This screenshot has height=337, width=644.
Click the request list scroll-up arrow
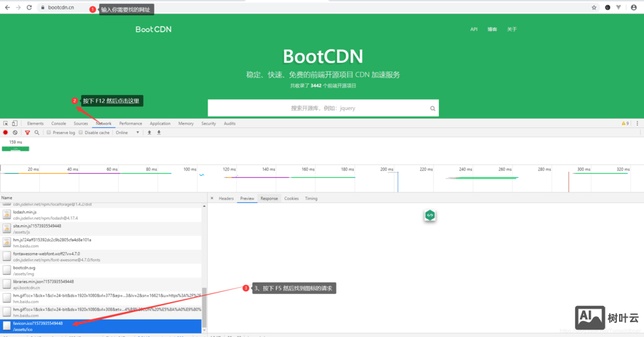pos(204,206)
